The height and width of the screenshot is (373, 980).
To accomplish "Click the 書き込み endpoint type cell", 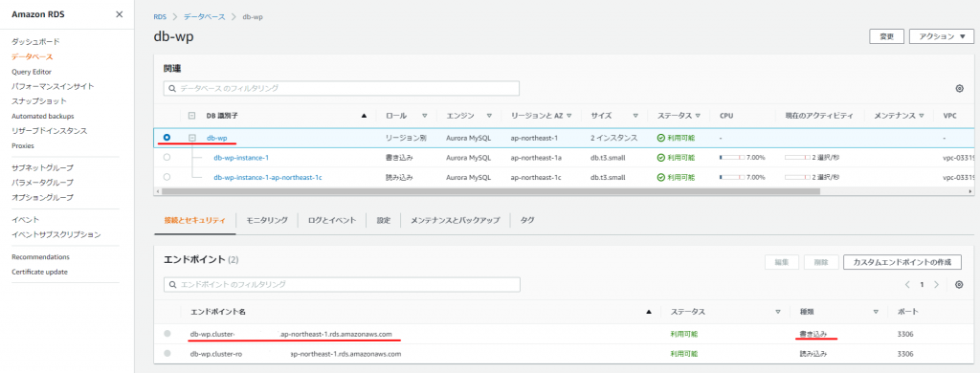I will click(813, 334).
